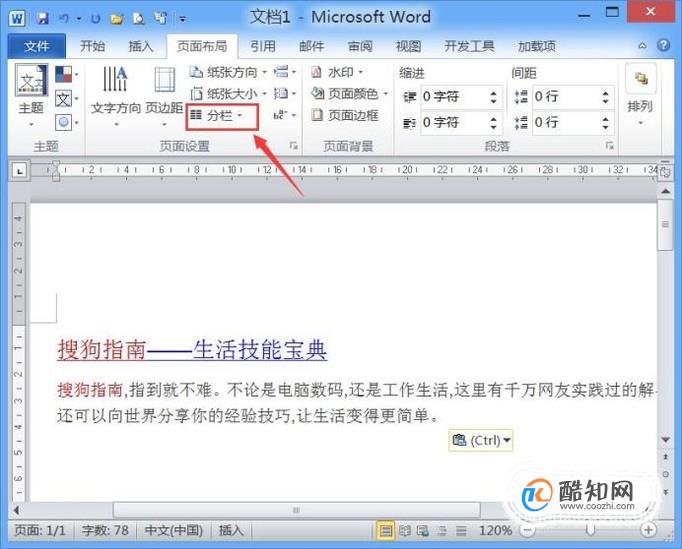Switch to Print Layout view icon
Screen dimensions: 682x549
tap(385, 530)
